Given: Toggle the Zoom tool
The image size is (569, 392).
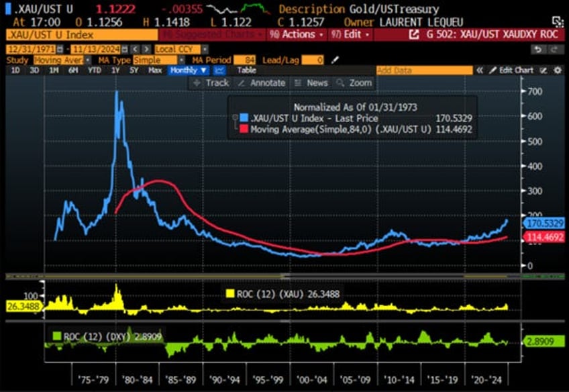Looking at the screenshot, I should [354, 83].
